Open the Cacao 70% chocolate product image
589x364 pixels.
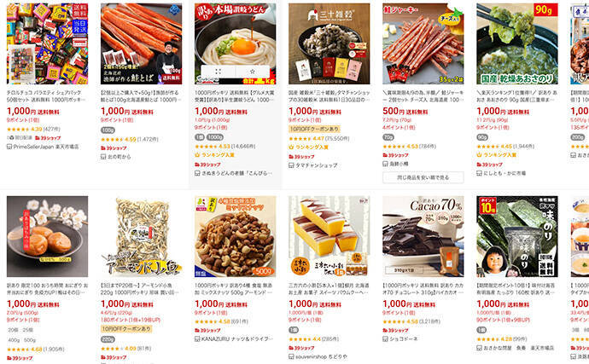(x=423, y=236)
